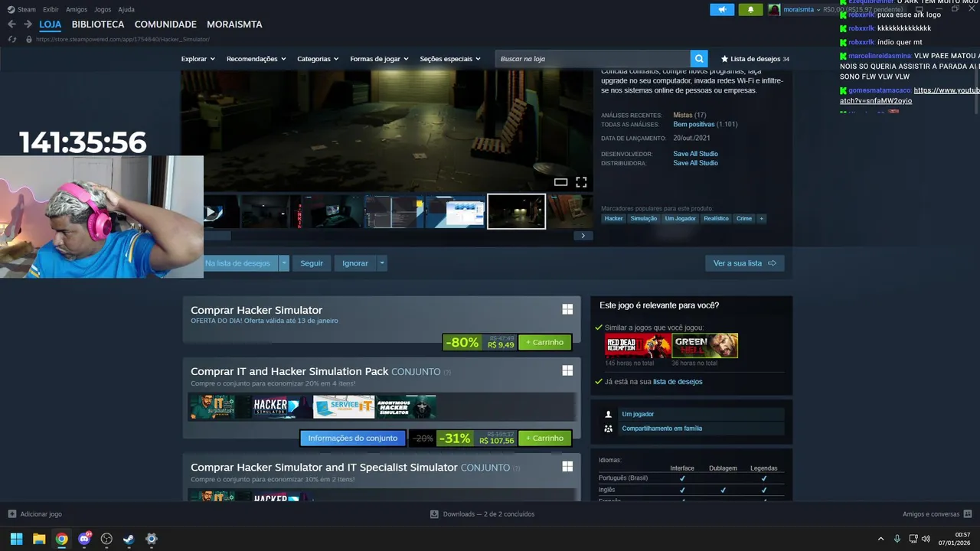The image size is (980, 551).
Task: Add IT and Hacker Simulation Pack to cart
Action: click(x=545, y=439)
